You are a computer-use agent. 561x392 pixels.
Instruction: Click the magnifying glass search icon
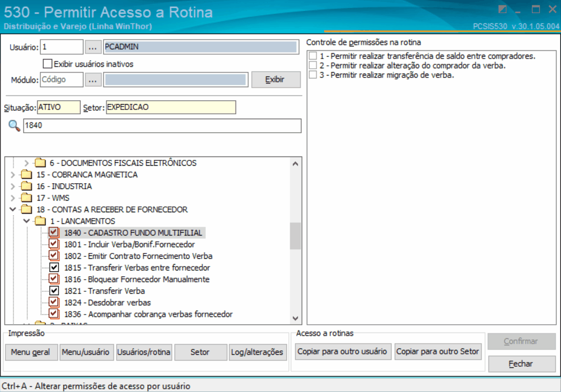click(x=14, y=125)
